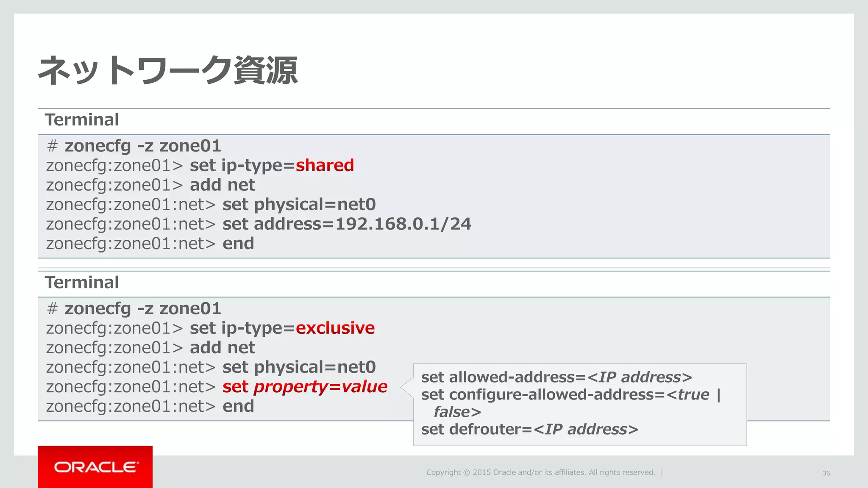Click second zonecfg -z zone01 command
This screenshot has height=488, width=868.
143,309
